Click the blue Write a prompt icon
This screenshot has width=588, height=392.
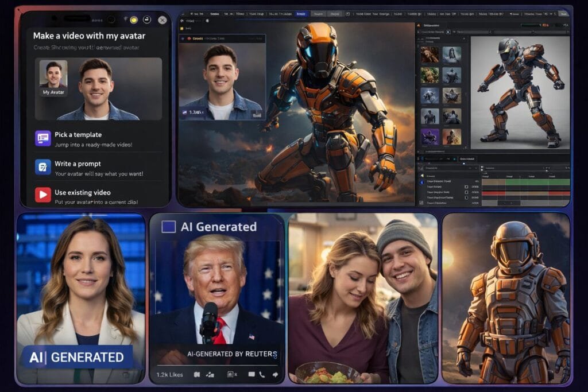click(43, 167)
